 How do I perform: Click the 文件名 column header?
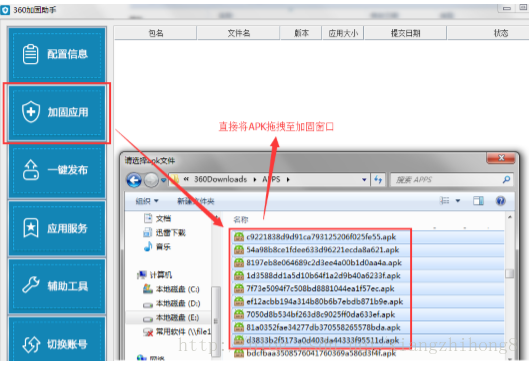239,33
